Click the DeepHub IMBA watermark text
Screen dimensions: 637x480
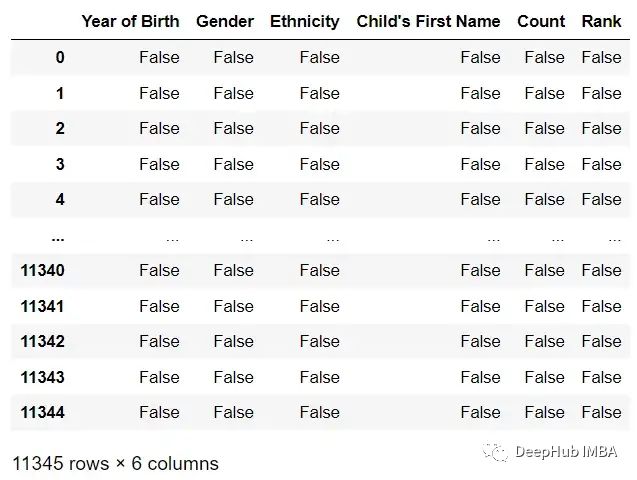[x=566, y=452]
